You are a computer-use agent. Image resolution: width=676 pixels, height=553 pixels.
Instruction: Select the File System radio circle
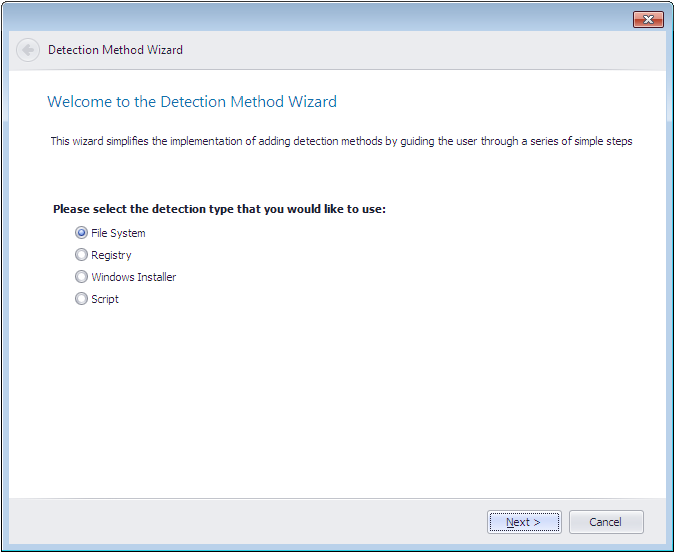pos(81,233)
